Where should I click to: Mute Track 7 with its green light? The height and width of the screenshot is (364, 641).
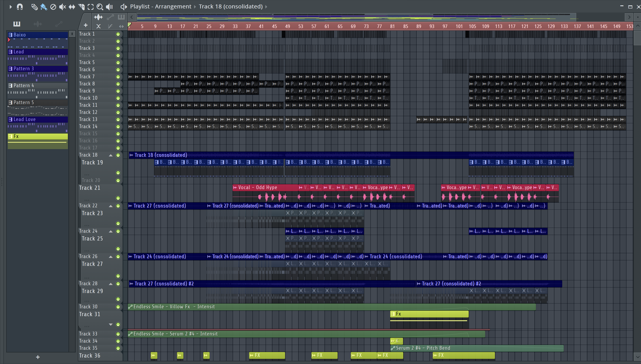point(118,77)
